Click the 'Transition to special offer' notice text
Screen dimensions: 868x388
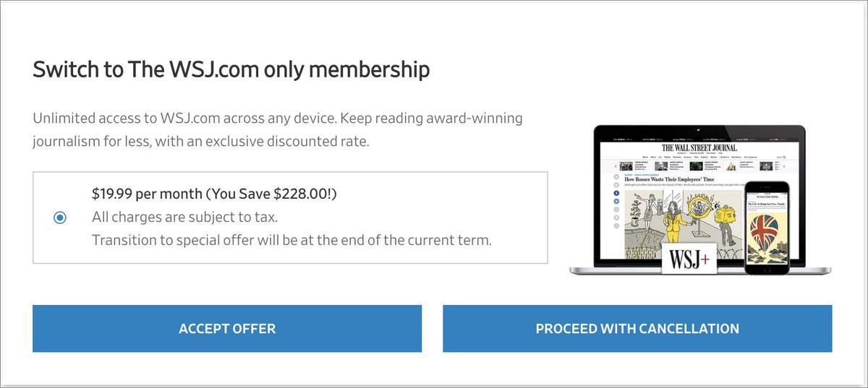292,240
